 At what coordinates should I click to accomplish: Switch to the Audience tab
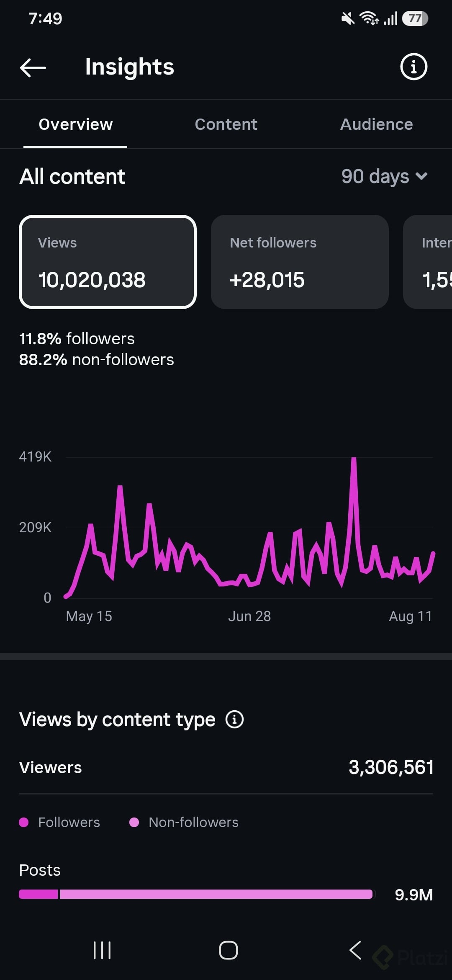tap(376, 124)
